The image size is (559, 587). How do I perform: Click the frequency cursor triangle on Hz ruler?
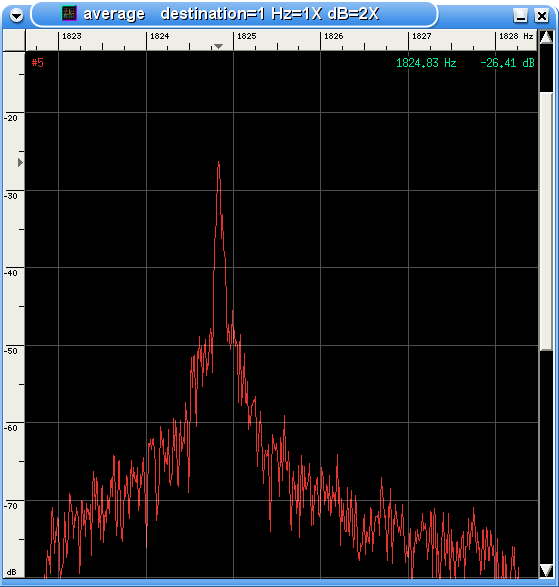218,46
